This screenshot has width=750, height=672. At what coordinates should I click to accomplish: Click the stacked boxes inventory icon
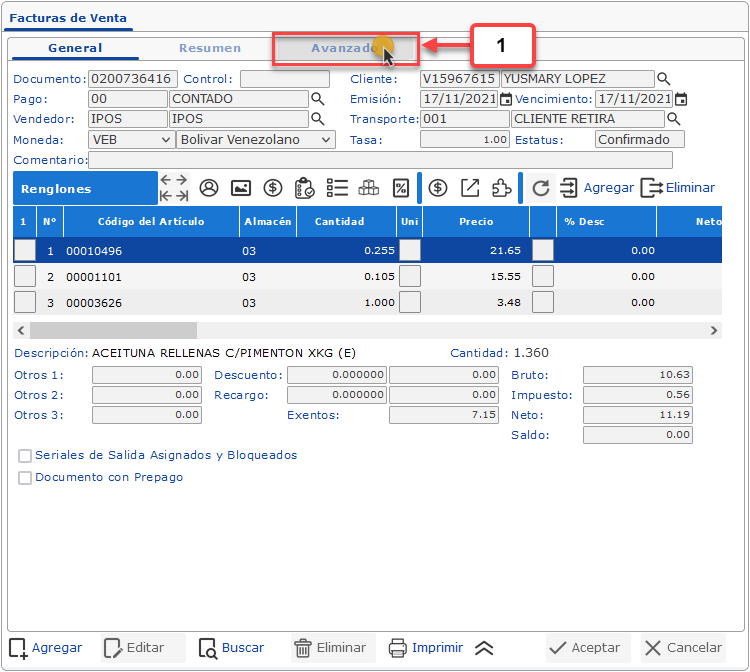click(x=369, y=188)
